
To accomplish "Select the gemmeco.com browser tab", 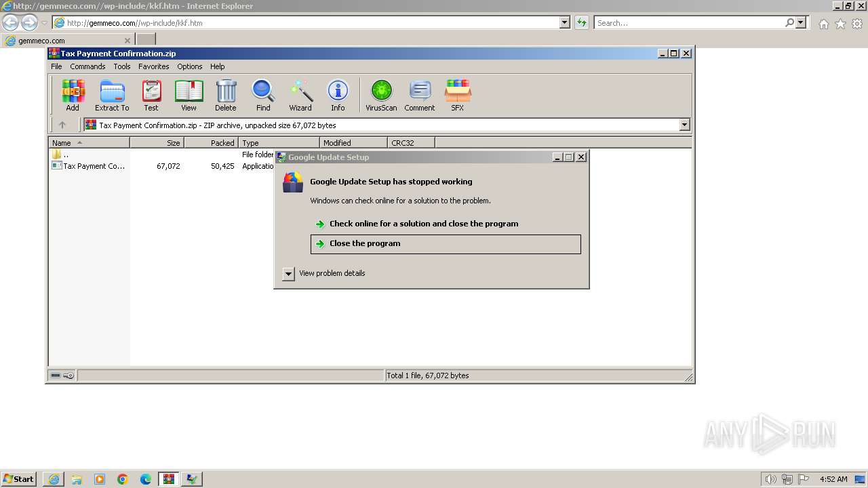I will pos(68,41).
